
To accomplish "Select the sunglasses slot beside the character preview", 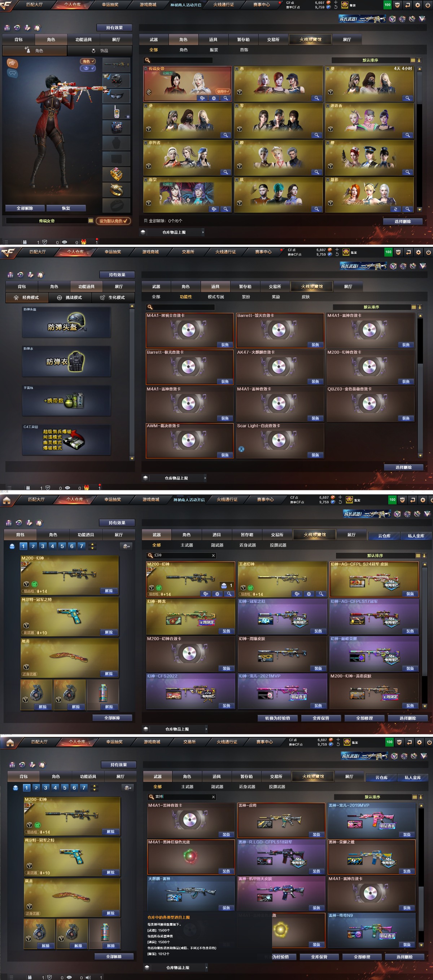I will 117,96.
